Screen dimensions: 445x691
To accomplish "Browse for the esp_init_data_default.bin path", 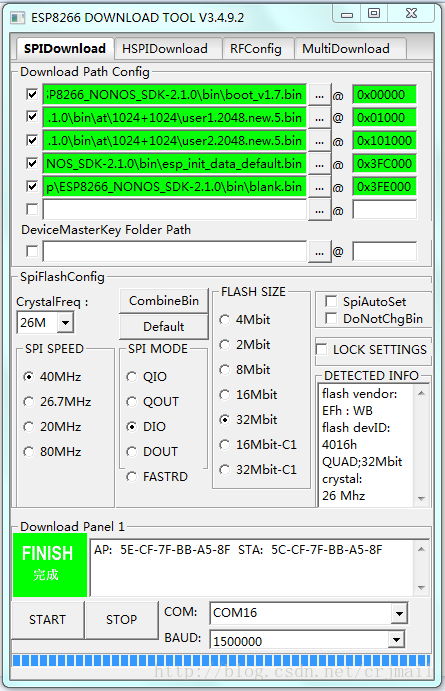I will point(319,164).
